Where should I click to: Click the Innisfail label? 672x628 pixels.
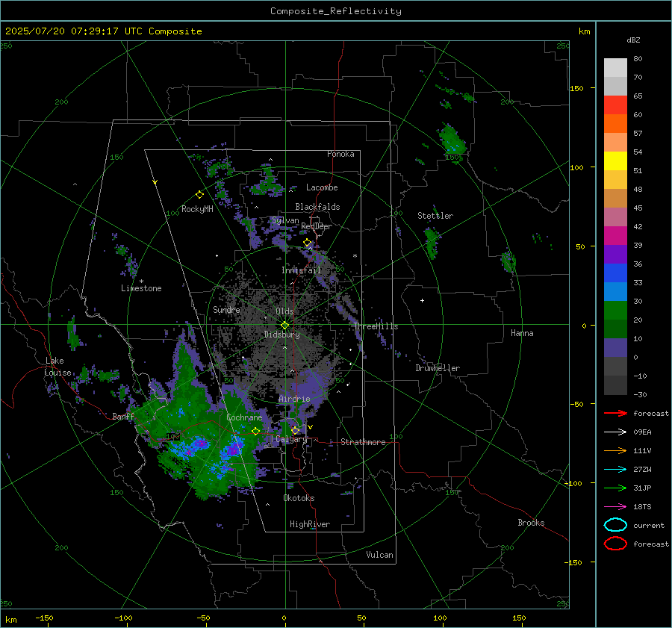tap(302, 270)
